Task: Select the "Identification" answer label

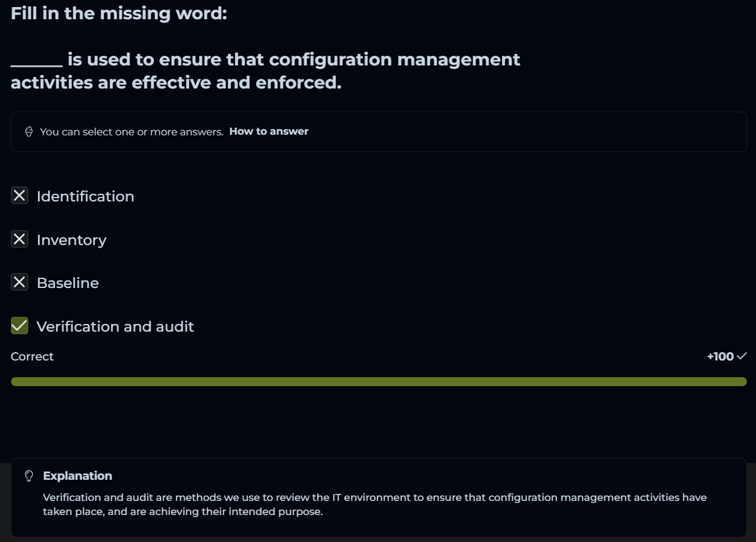Action: [85, 196]
